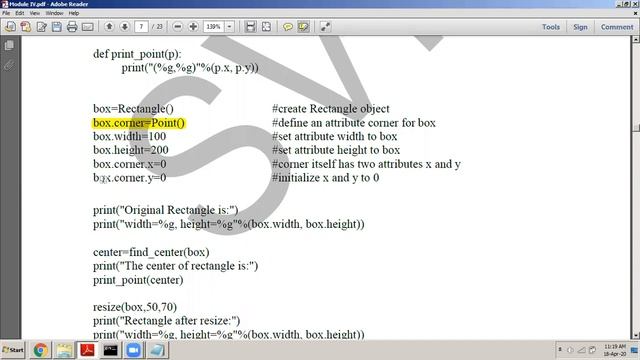Image resolution: width=640 pixels, height=360 pixels.
Task: Click the Open file toolbar icon
Action: (x=10, y=27)
